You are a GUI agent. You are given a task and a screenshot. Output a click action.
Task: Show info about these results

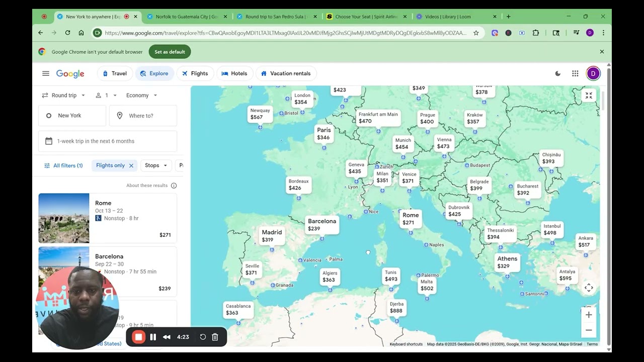[174, 186]
